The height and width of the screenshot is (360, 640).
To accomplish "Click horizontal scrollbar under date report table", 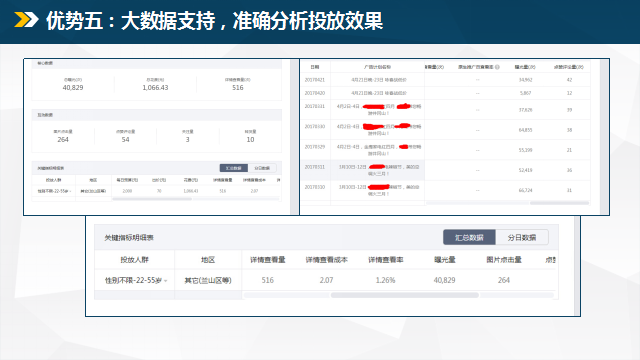I will click(x=559, y=203).
